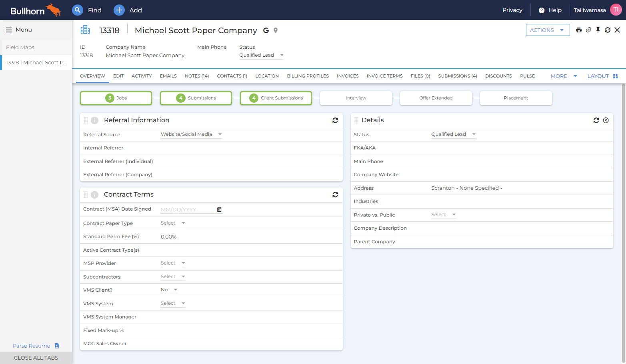The height and width of the screenshot is (364, 626).
Task: Print the company record
Action: tap(579, 30)
